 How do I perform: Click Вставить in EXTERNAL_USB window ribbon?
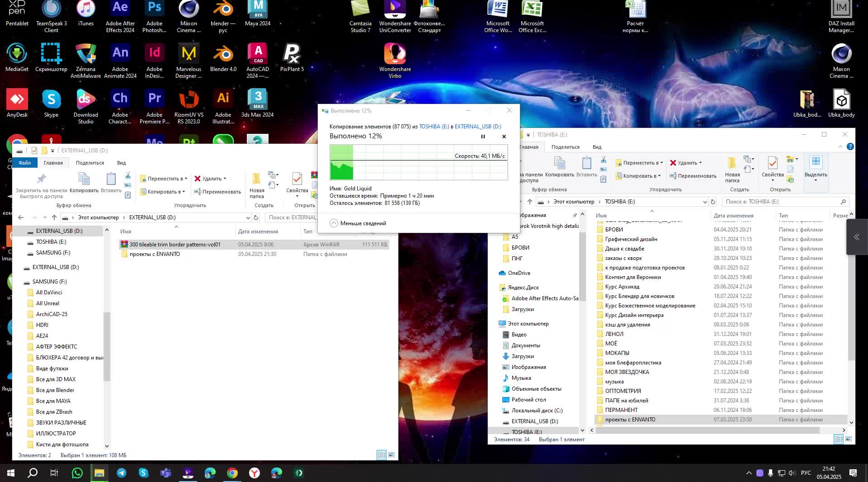(111, 183)
